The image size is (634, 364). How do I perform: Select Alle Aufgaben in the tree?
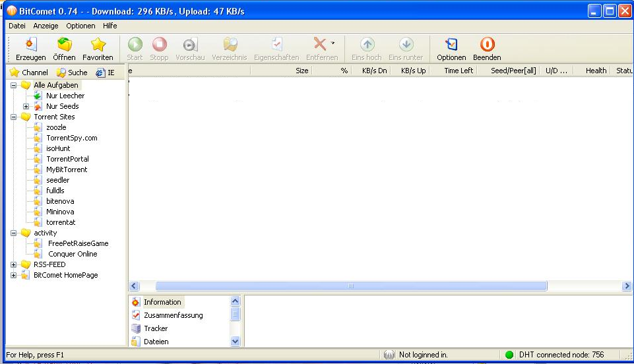pyautogui.click(x=56, y=85)
